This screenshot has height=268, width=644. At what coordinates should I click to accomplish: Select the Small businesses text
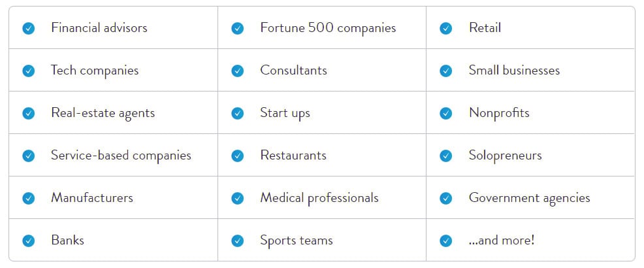(514, 71)
